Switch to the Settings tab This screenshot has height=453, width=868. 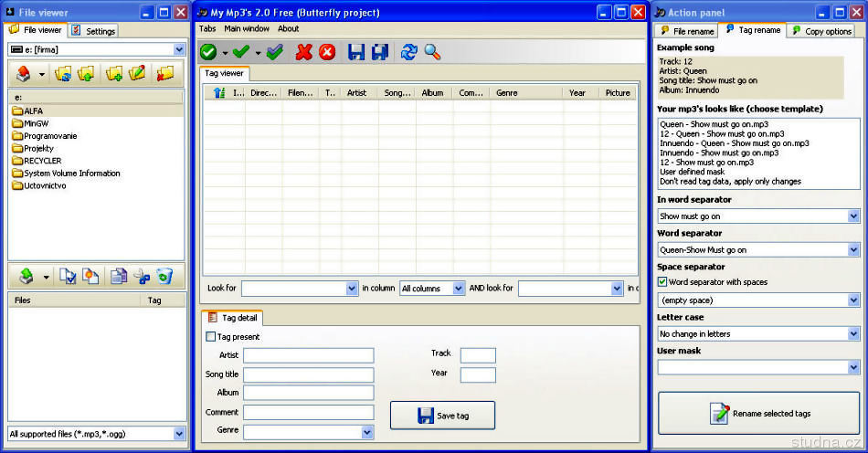coord(93,31)
